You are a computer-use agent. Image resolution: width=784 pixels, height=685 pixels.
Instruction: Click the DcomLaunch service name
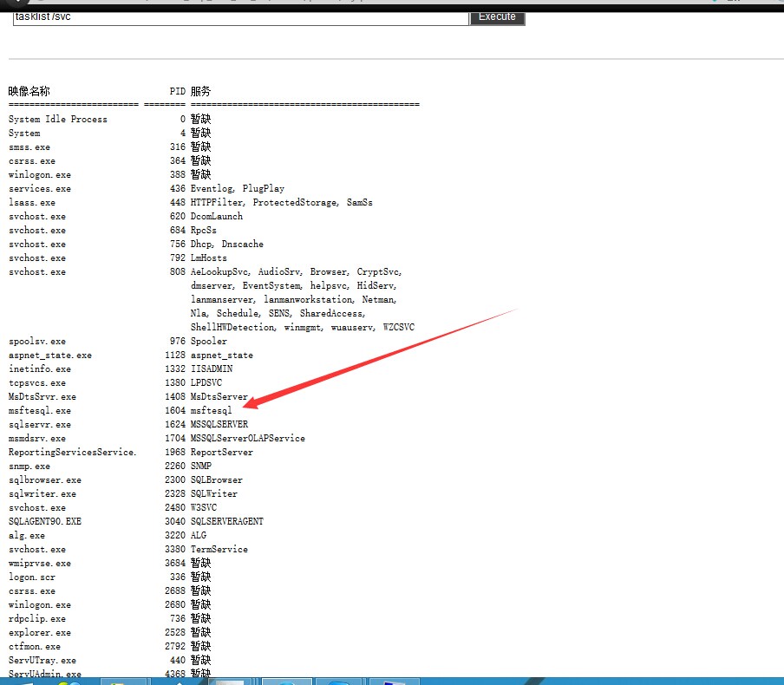click(217, 216)
